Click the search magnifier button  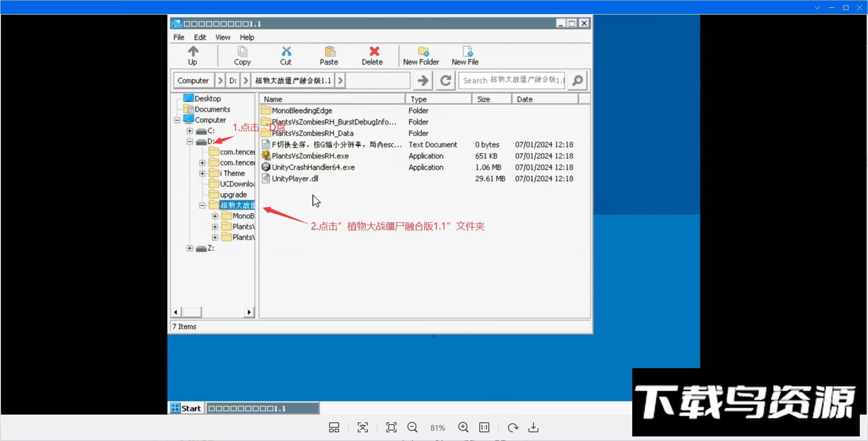(578, 81)
